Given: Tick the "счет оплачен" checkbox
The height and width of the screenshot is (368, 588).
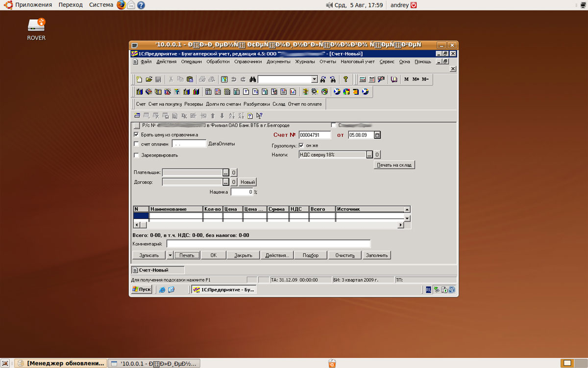Looking at the screenshot, I should pos(136,144).
